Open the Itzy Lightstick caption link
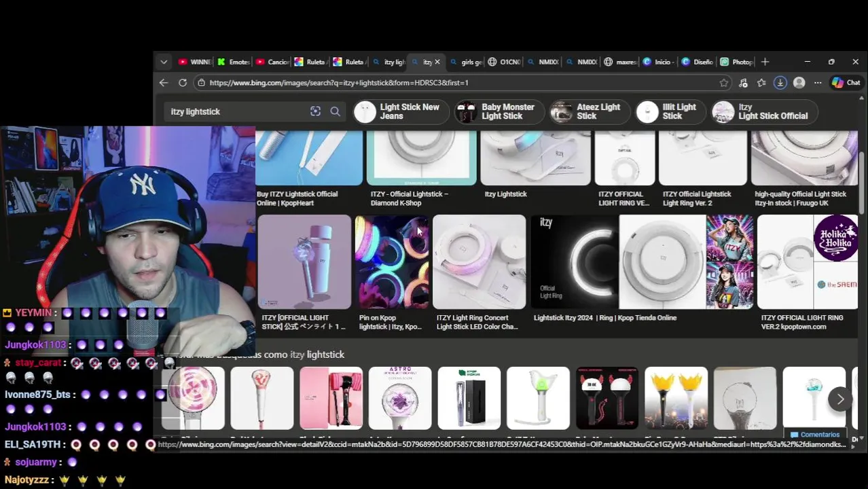Screen dimensions: 868x489 pos(505,194)
